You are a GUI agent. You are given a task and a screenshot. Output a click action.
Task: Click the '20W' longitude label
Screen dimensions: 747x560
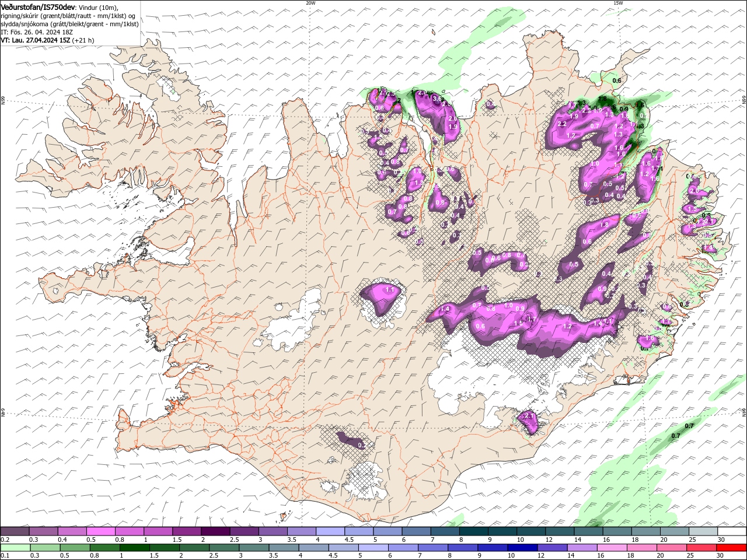click(x=310, y=3)
